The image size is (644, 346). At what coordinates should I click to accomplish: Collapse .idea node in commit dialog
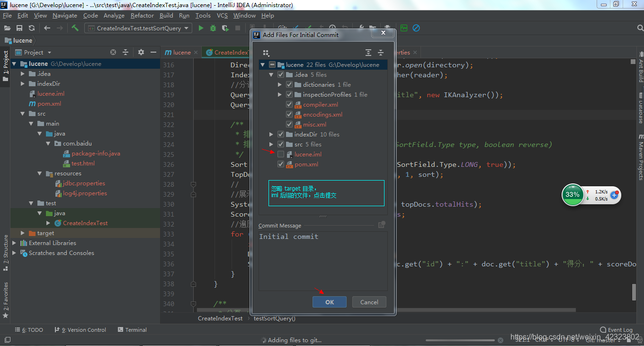click(x=271, y=74)
